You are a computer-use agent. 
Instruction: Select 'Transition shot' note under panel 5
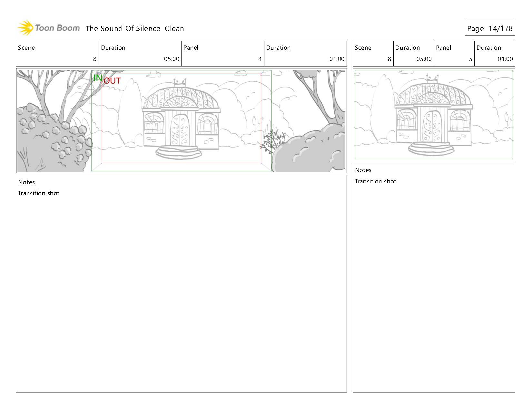click(x=376, y=181)
